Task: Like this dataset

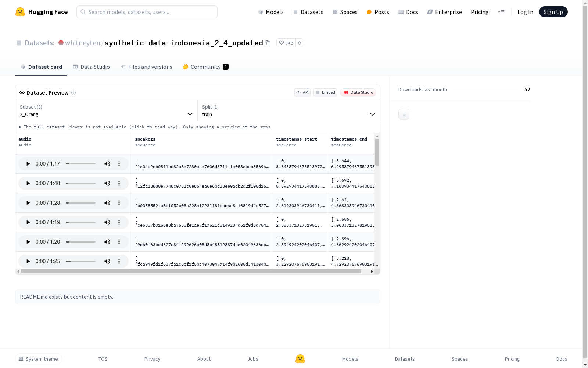Action: pyautogui.click(x=286, y=43)
